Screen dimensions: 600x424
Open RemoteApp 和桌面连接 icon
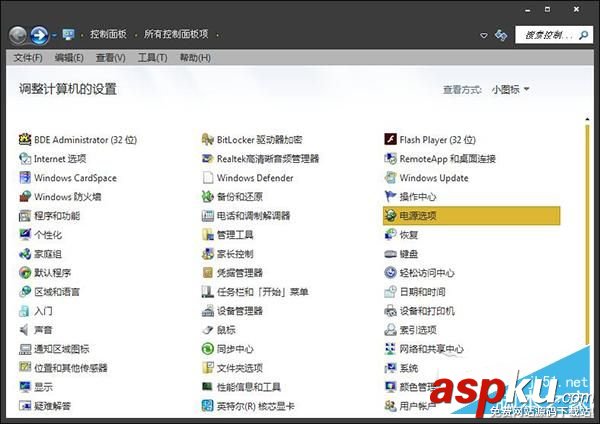click(x=390, y=158)
